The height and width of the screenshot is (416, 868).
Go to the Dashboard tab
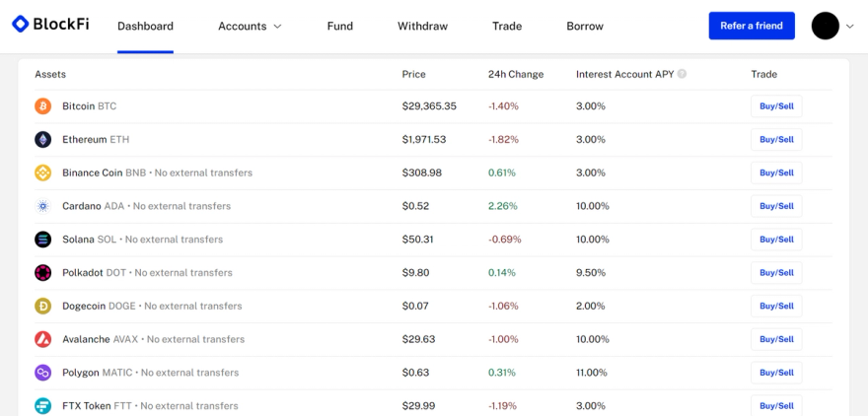[x=145, y=26]
